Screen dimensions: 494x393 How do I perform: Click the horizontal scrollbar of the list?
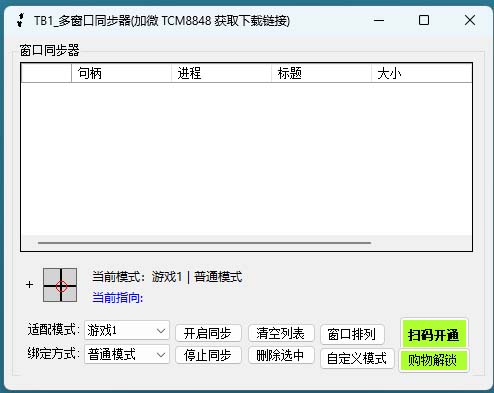[204, 243]
